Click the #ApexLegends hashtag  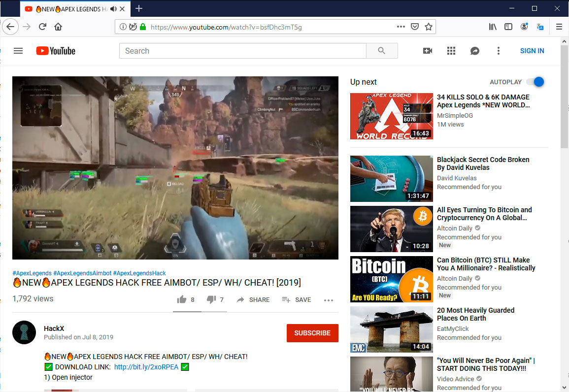(x=32, y=273)
